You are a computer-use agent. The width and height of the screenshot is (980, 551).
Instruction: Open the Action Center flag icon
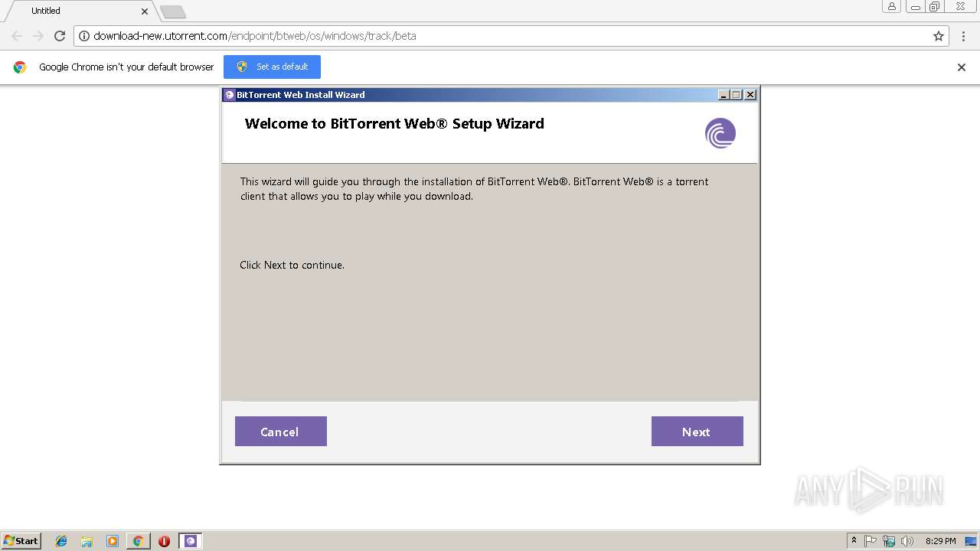(x=871, y=541)
